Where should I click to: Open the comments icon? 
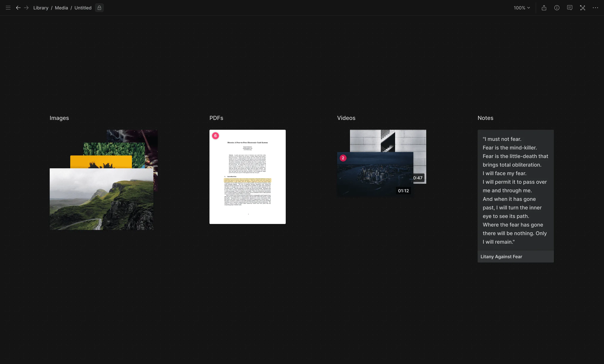coord(570,8)
